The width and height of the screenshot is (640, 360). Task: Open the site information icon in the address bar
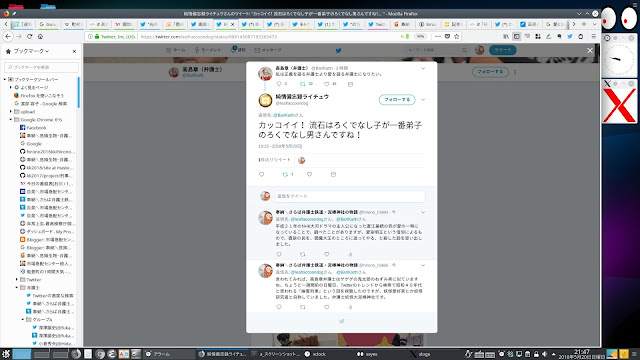[91, 36]
